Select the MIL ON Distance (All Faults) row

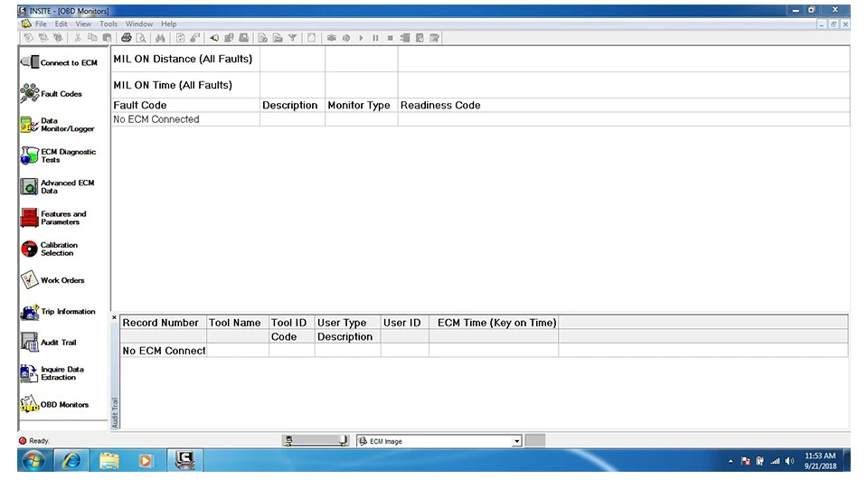click(480, 59)
